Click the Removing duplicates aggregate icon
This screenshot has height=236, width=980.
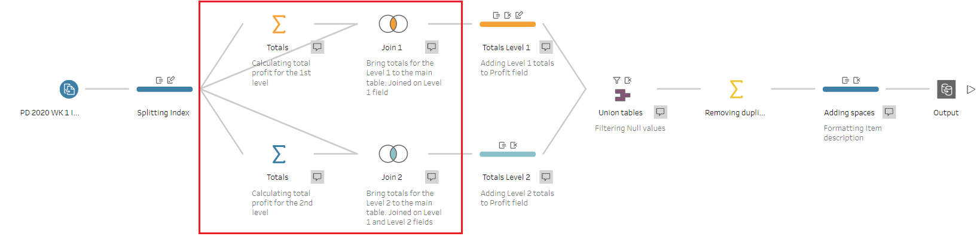[x=737, y=89]
